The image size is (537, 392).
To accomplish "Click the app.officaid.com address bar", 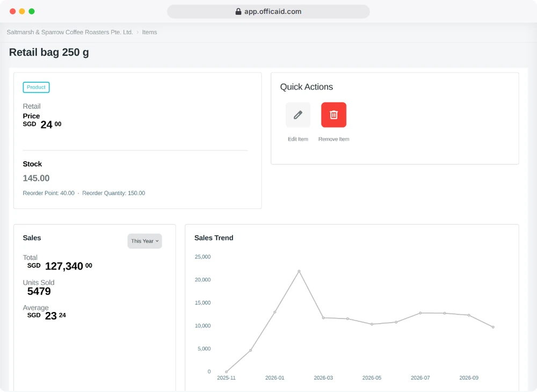I will pyautogui.click(x=268, y=12).
